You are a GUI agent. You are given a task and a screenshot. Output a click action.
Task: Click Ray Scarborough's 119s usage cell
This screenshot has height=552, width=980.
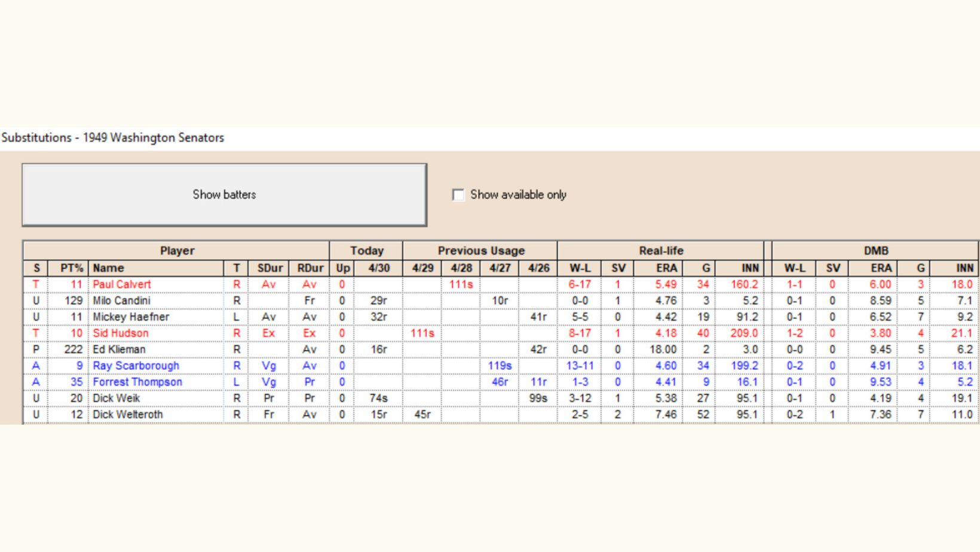[x=500, y=366]
